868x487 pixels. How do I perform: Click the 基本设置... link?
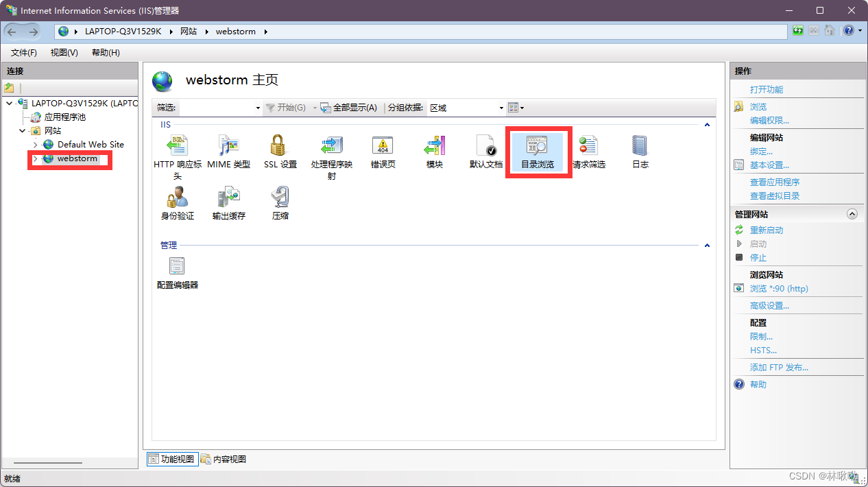(769, 165)
